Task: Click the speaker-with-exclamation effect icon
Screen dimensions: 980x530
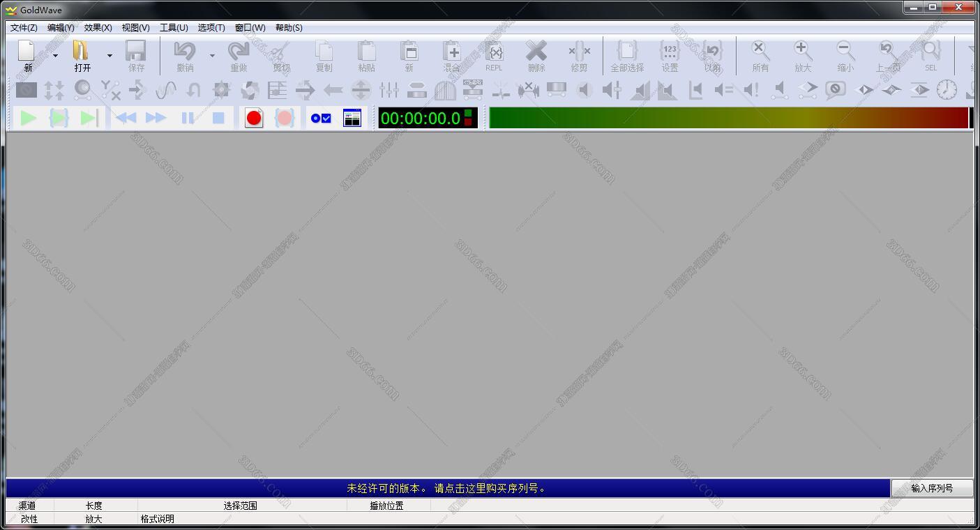Action: pyautogui.click(x=752, y=90)
